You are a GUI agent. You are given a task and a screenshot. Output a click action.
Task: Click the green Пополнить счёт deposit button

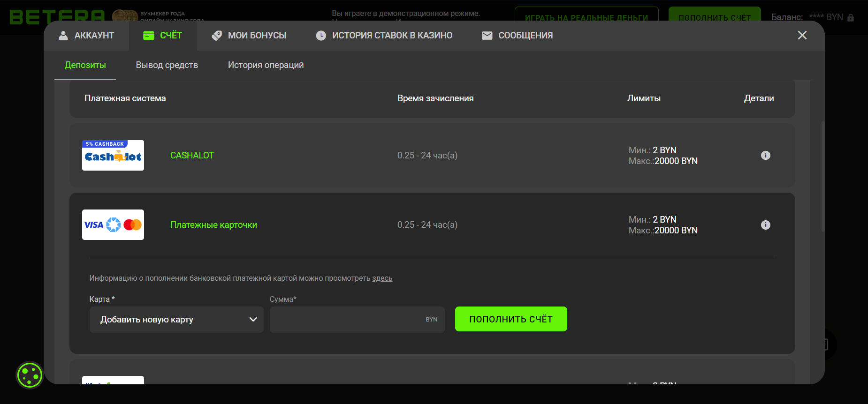click(511, 319)
